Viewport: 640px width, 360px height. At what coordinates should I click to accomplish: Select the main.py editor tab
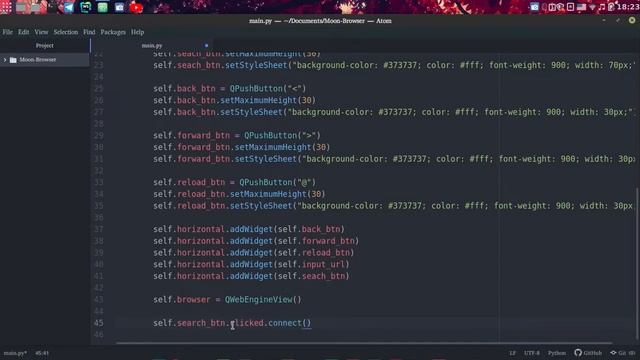[152, 45]
